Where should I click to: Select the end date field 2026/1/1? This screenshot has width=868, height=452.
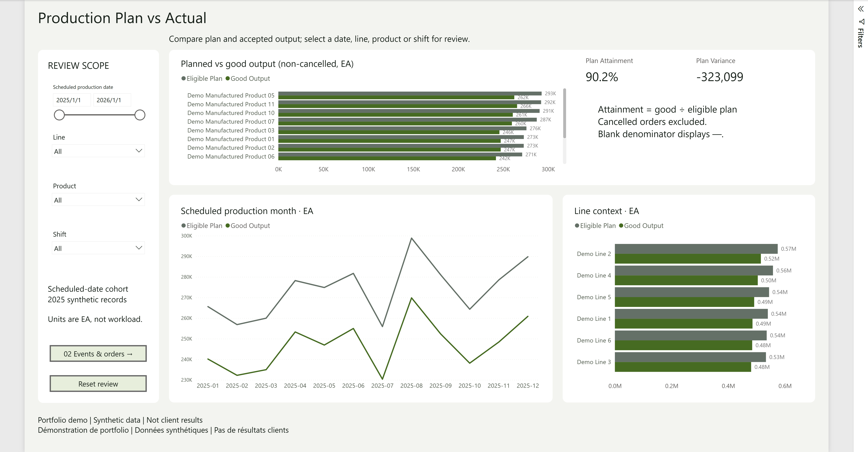click(x=112, y=100)
